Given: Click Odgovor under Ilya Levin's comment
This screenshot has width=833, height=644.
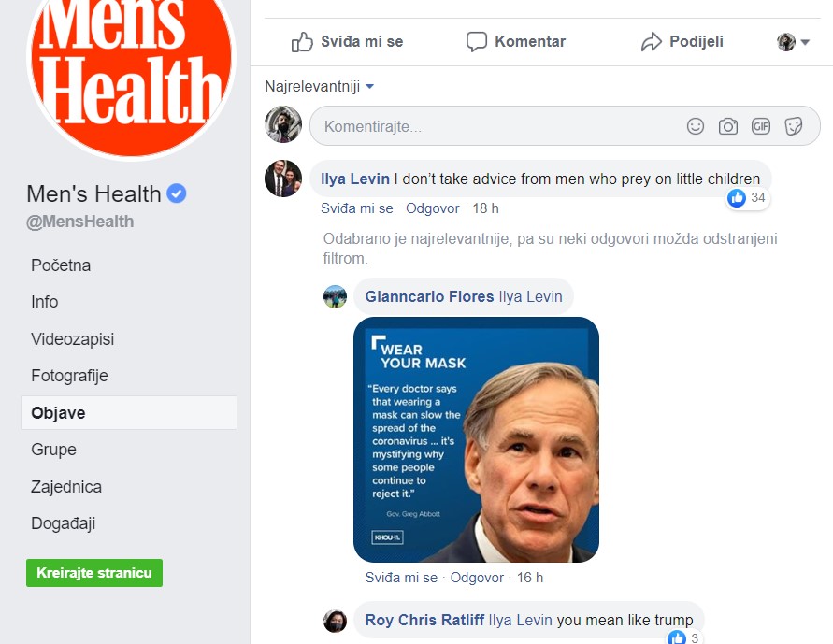Looking at the screenshot, I should [x=433, y=208].
